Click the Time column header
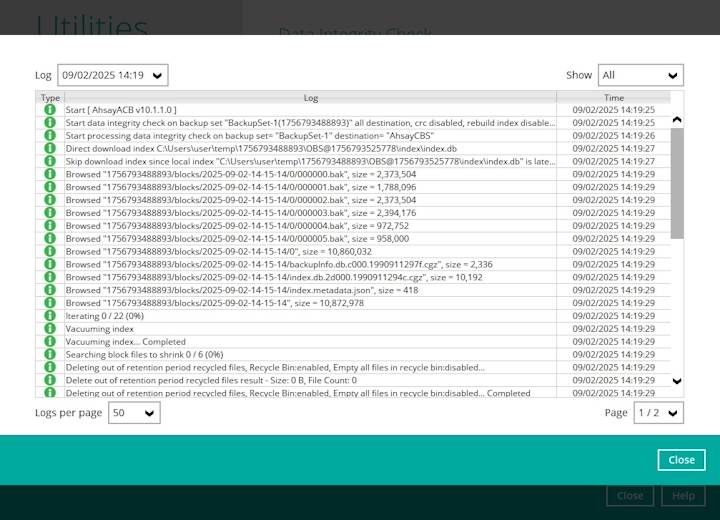 pyautogui.click(x=614, y=98)
